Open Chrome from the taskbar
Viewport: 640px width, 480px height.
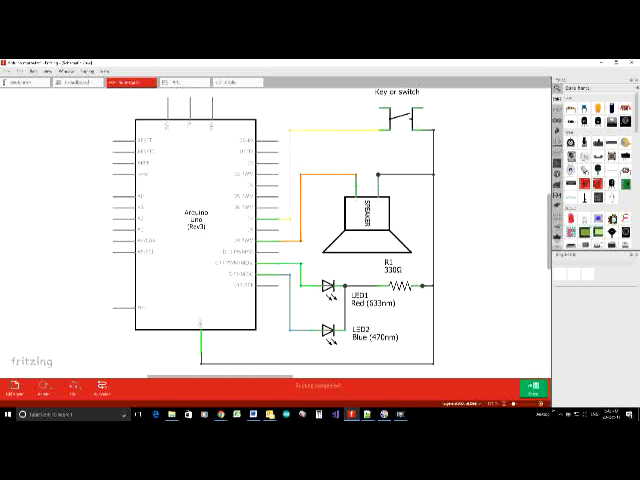(221, 414)
